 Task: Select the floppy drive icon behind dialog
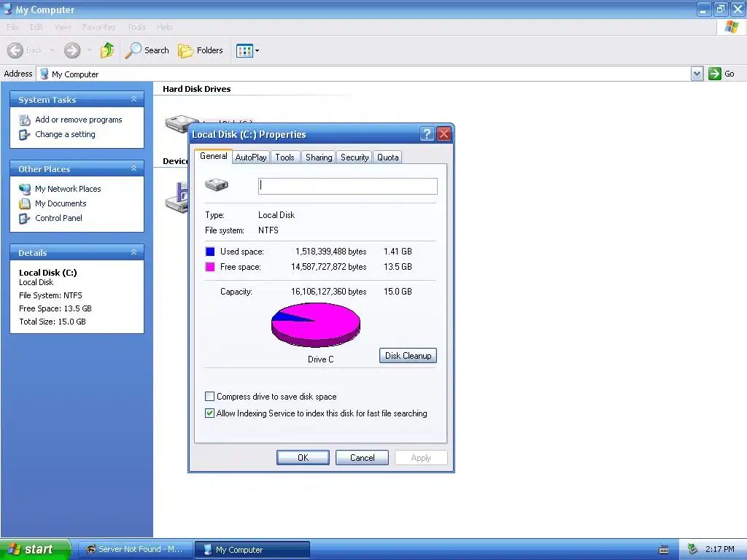[x=177, y=198]
